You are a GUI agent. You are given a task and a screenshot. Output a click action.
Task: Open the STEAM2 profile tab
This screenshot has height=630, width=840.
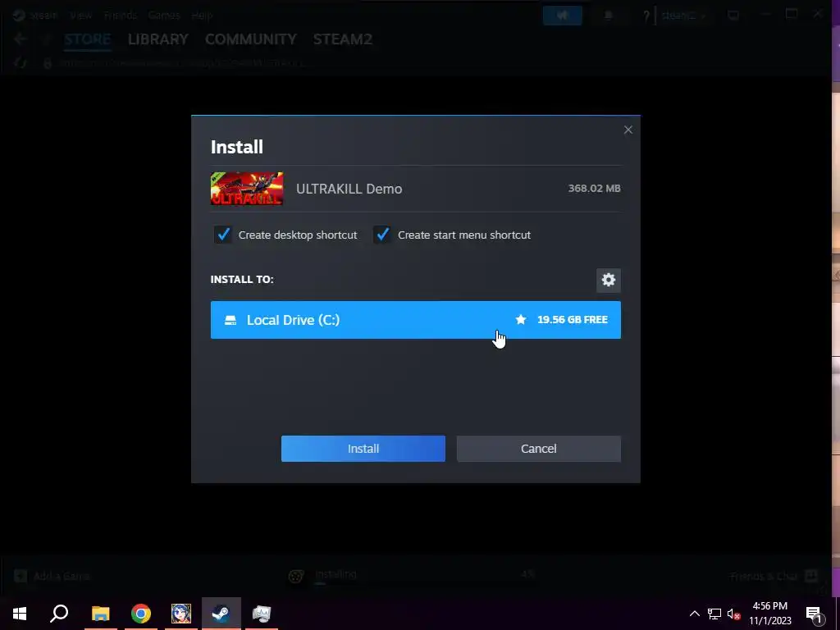click(343, 39)
